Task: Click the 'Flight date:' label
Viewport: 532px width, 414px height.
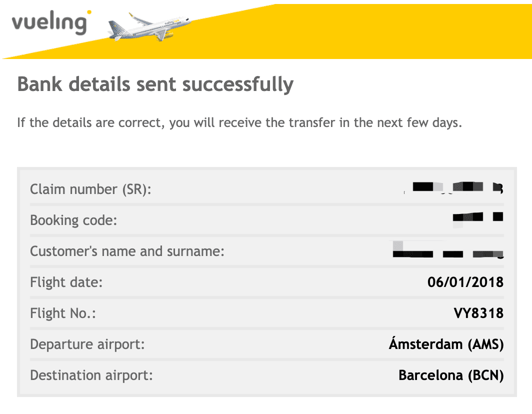Action: (66, 282)
